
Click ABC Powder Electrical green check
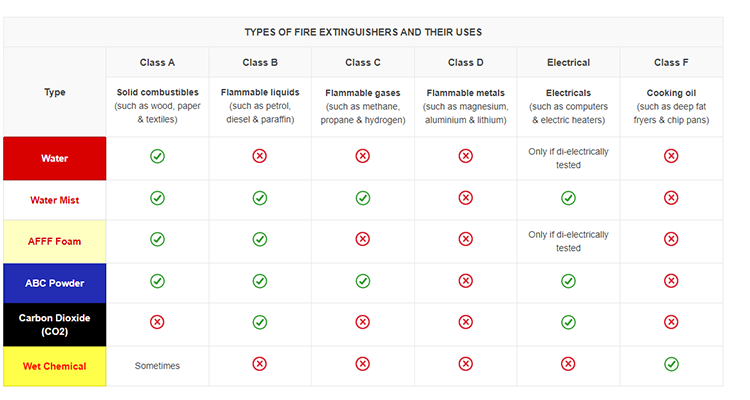click(568, 281)
